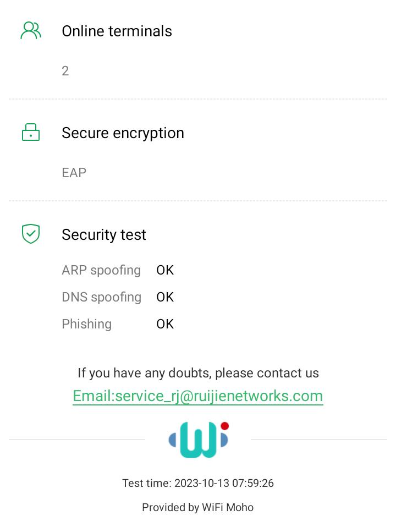Click the 'If you have any doubts' text

point(198,373)
